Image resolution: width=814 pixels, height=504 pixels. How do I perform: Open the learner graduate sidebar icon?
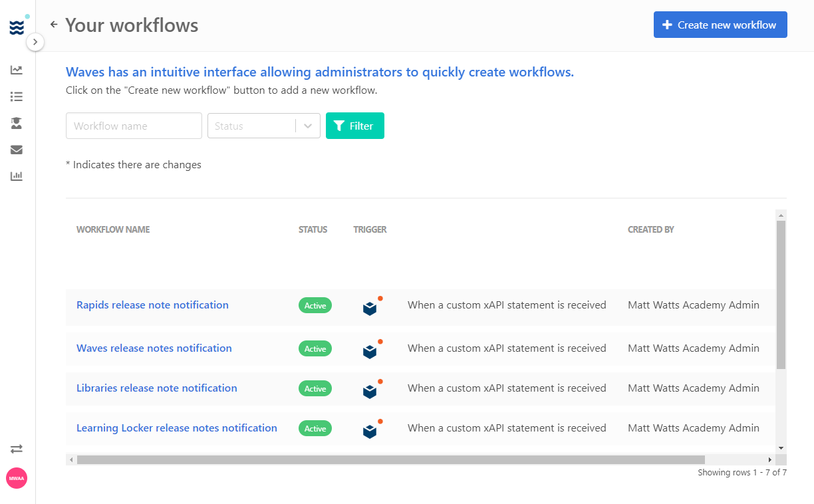[x=17, y=123]
